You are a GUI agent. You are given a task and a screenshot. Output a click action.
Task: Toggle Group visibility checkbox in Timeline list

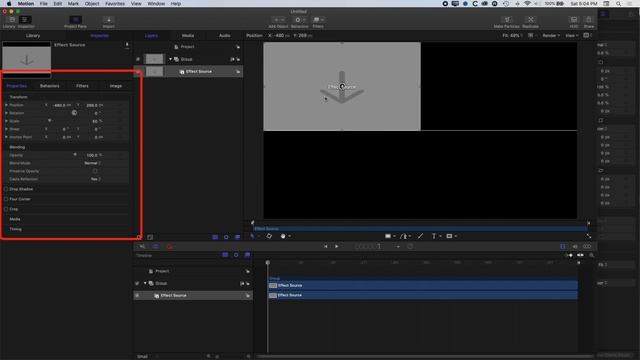point(137,283)
